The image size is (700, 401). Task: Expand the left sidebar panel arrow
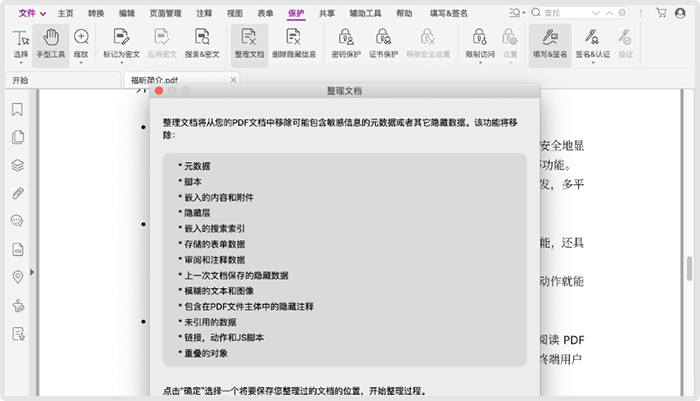(x=32, y=272)
